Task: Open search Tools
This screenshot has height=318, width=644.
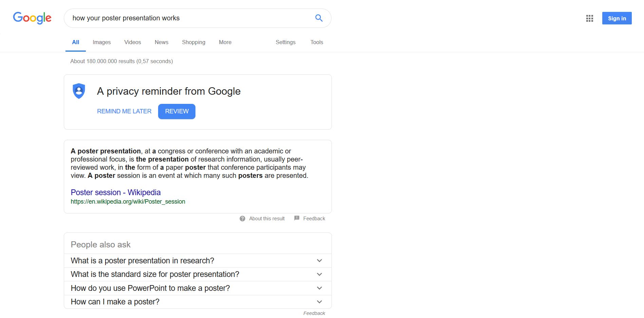Action: coord(317,42)
